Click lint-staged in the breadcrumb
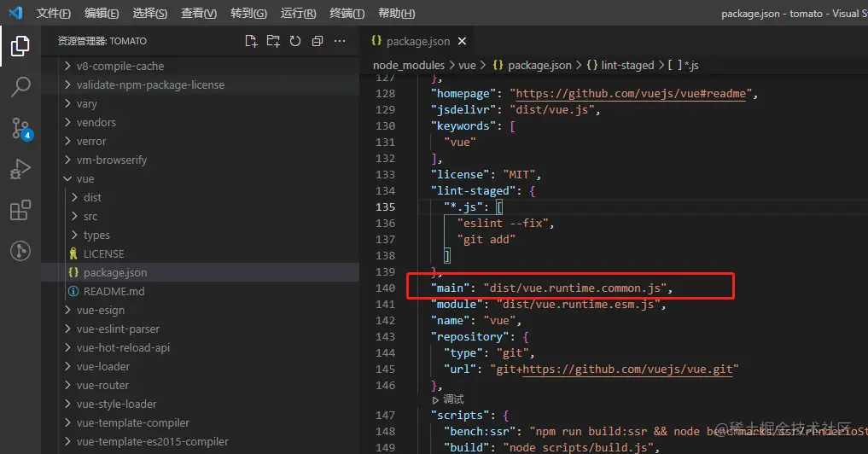The height and width of the screenshot is (454, 868). pos(620,66)
